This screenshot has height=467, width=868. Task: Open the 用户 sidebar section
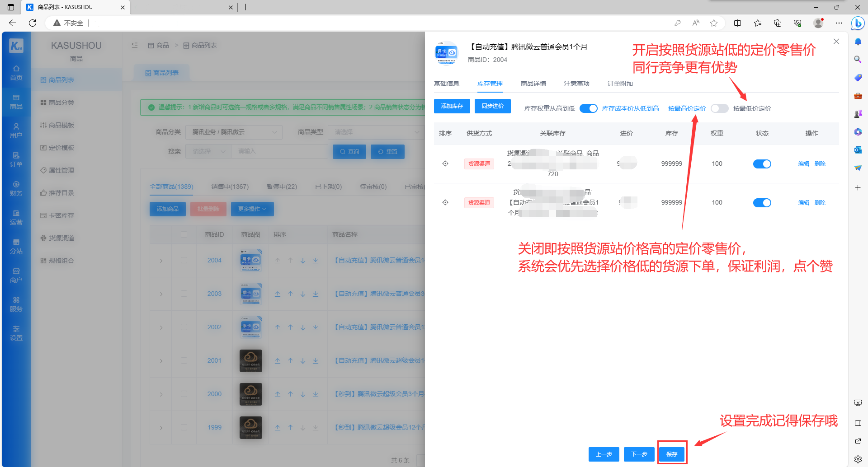[x=16, y=131]
